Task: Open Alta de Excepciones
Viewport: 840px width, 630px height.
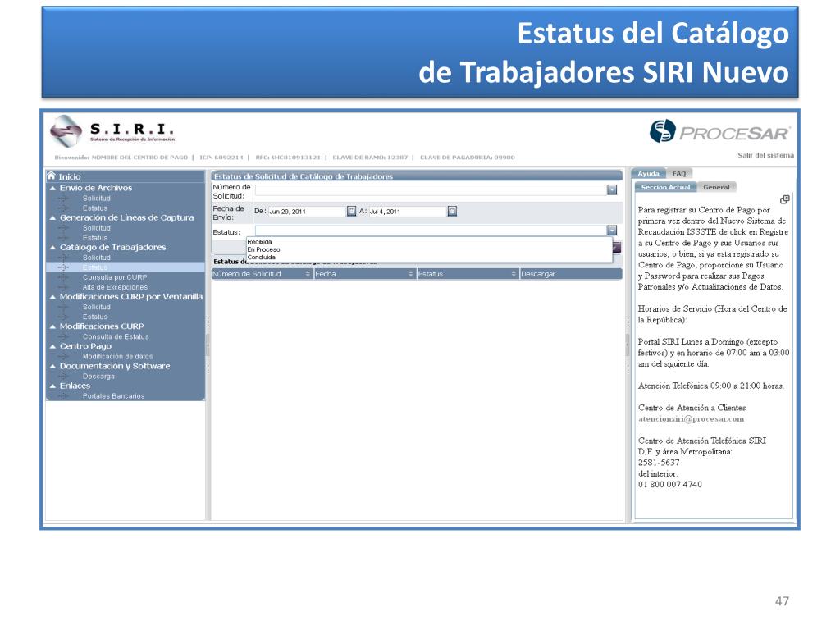Action: pyautogui.click(x=115, y=287)
